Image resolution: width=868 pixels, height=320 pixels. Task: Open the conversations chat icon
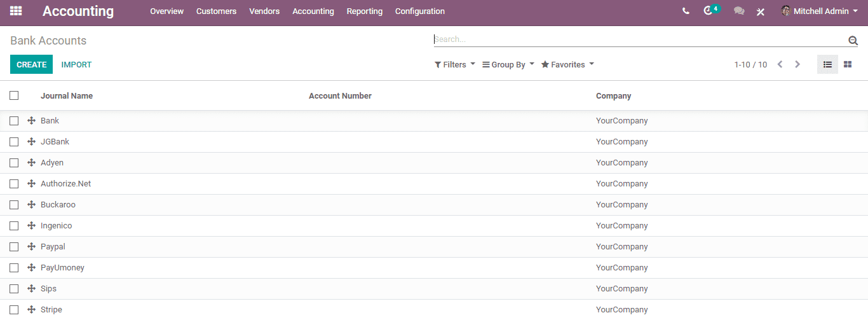point(739,11)
